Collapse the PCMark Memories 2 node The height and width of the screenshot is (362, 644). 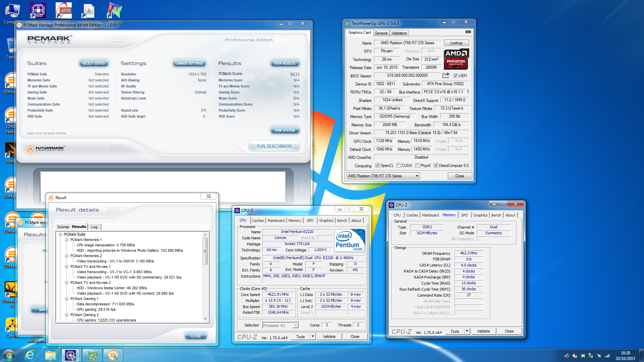pos(67,256)
